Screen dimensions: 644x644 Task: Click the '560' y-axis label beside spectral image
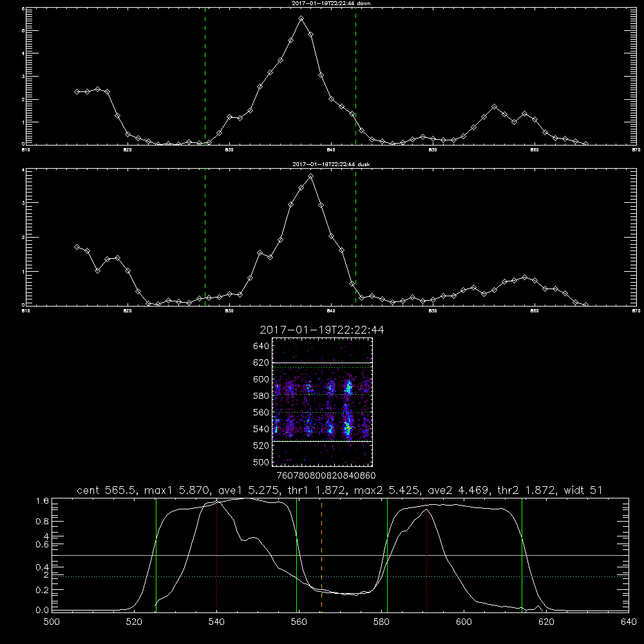(261, 412)
